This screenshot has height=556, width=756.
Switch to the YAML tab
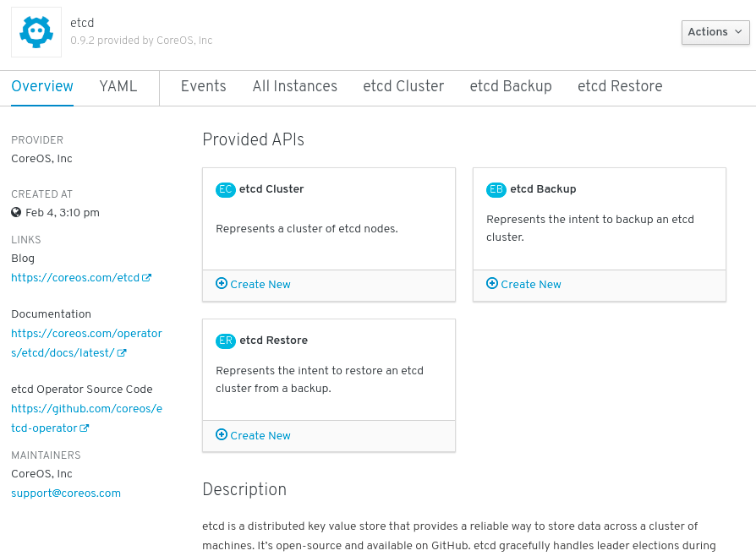click(x=118, y=86)
